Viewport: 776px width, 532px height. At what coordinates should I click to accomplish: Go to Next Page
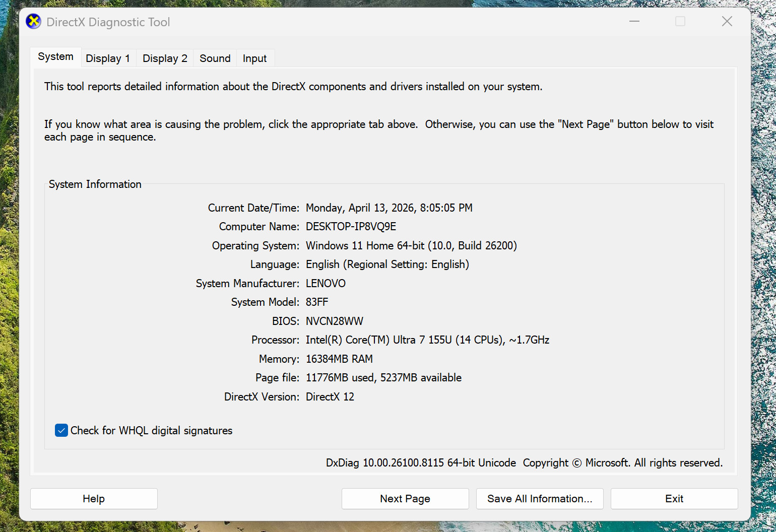pyautogui.click(x=405, y=499)
